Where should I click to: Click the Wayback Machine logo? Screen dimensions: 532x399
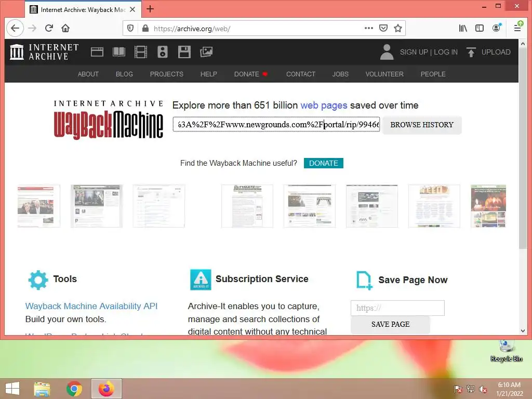(x=108, y=119)
